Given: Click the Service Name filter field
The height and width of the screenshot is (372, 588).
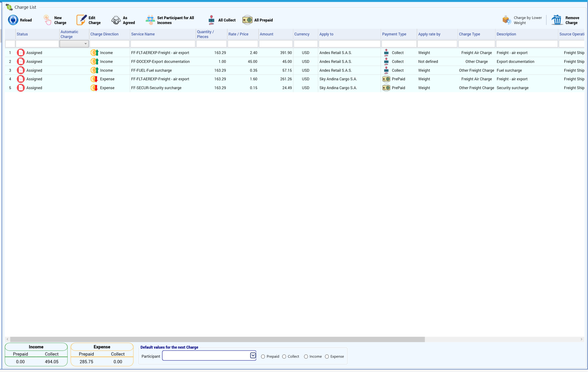Looking at the screenshot, I should [x=163, y=44].
